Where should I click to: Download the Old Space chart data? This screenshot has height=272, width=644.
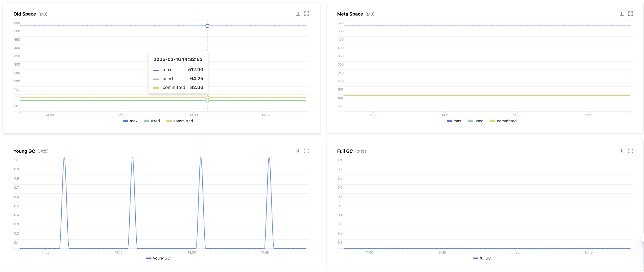pyautogui.click(x=298, y=14)
